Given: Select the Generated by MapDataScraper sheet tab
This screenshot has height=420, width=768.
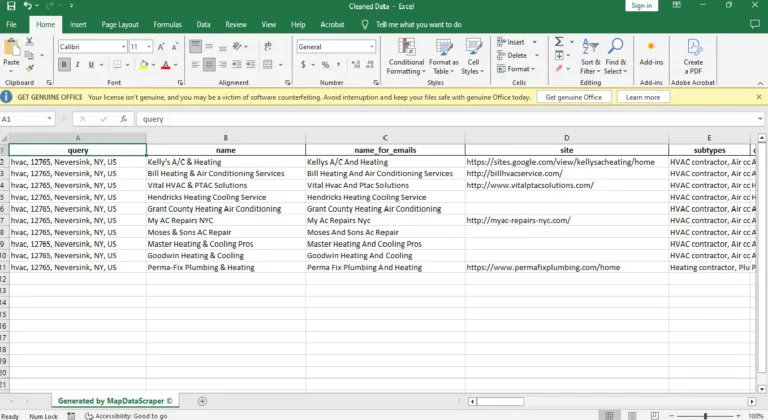Looking at the screenshot, I should pyautogui.click(x=115, y=401).
